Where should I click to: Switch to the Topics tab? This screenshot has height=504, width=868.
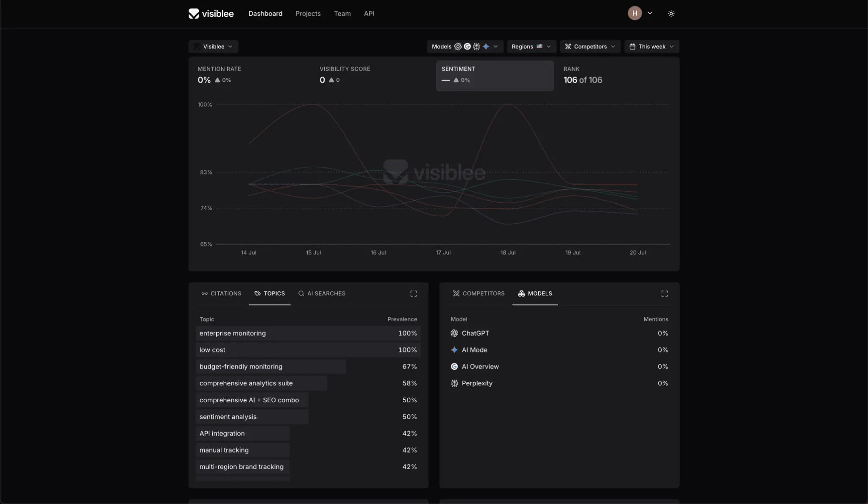(x=270, y=294)
